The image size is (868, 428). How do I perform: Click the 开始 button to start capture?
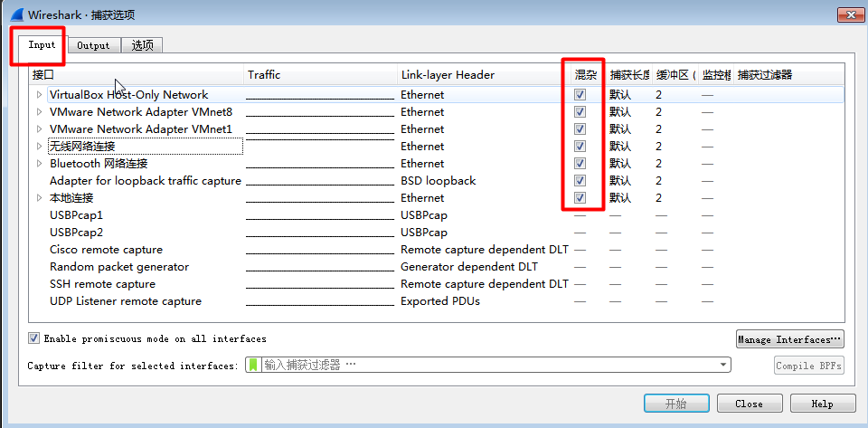pyautogui.click(x=676, y=404)
